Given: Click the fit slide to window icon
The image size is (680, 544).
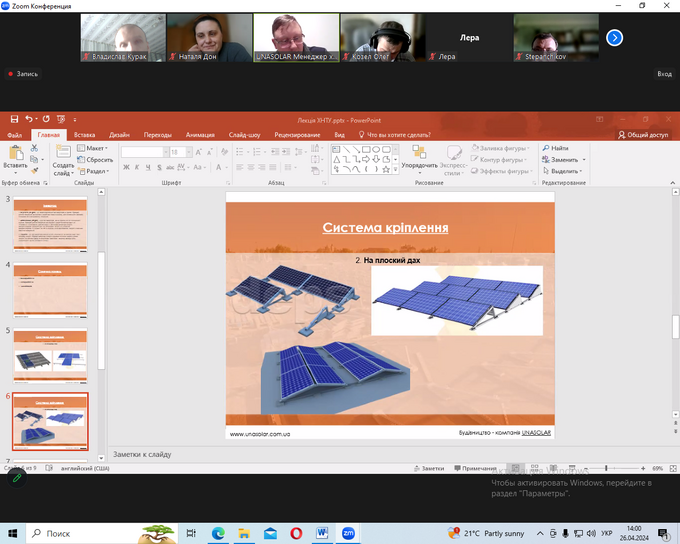Looking at the screenshot, I should tap(670, 468).
